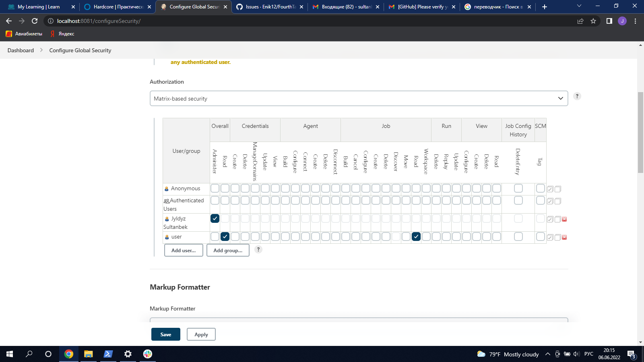Open a new browser tab

tap(545, 7)
